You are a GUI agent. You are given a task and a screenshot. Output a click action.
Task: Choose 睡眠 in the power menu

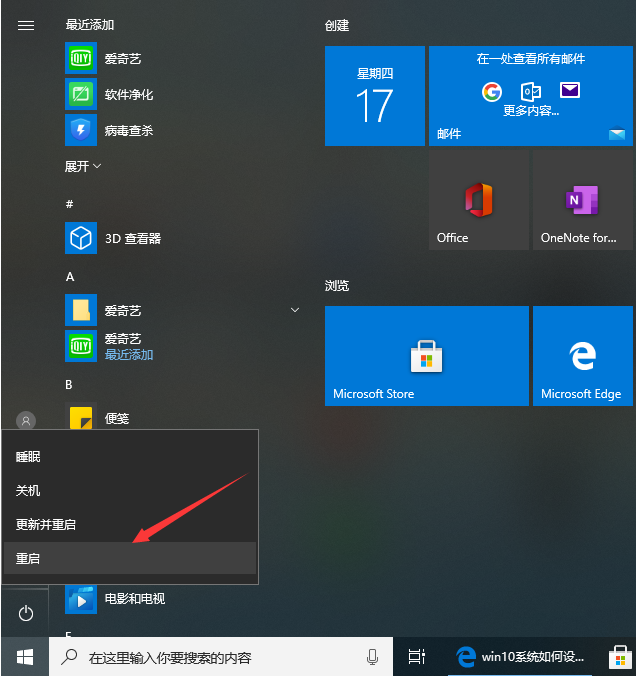point(130,457)
